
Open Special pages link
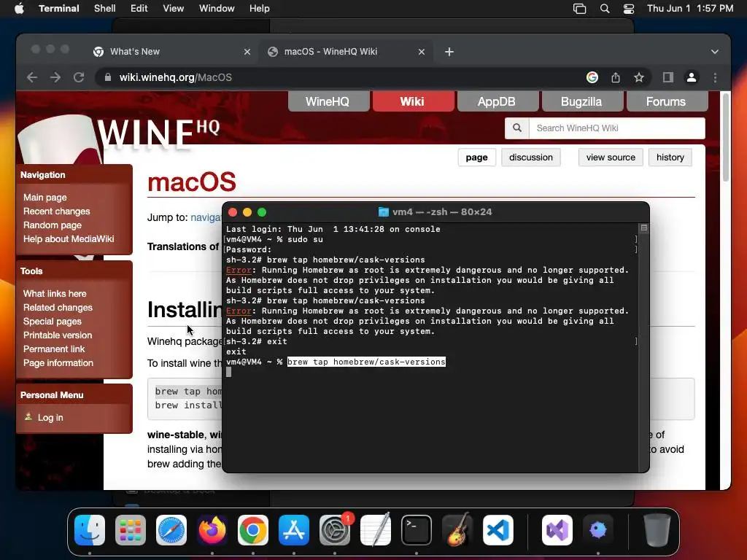click(x=53, y=321)
